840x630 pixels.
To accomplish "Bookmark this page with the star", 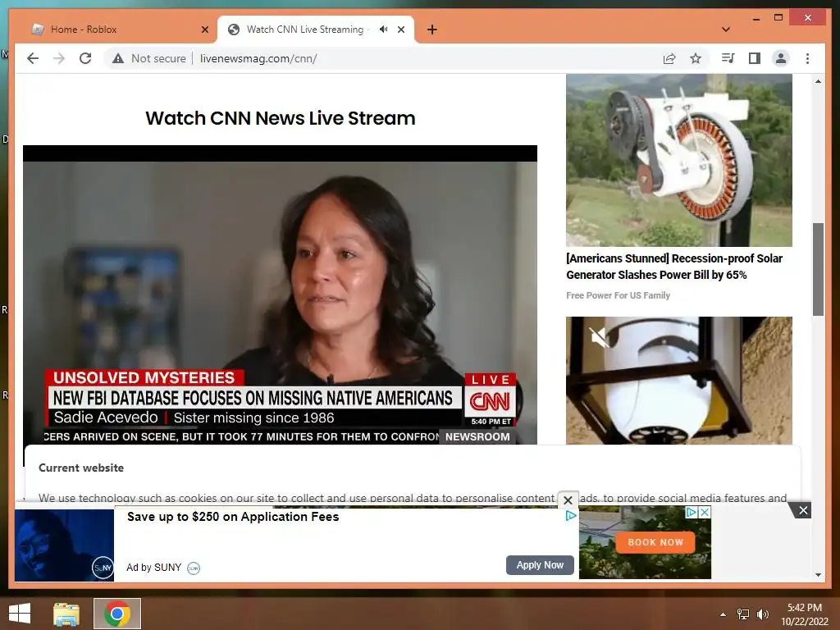I will (696, 58).
